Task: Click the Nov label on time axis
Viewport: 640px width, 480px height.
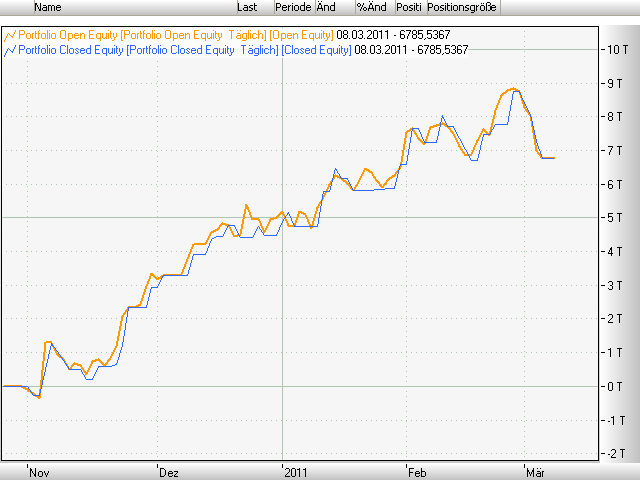Action: pos(40,473)
